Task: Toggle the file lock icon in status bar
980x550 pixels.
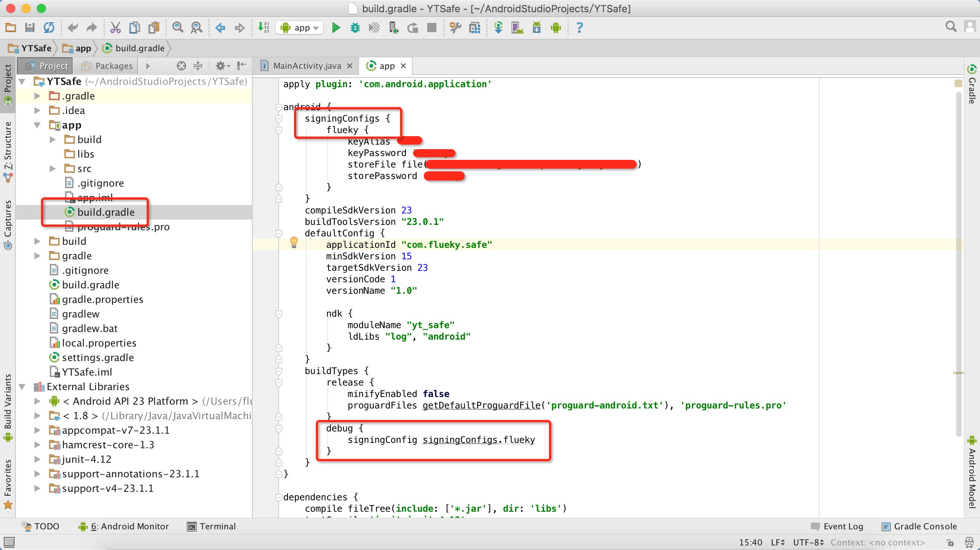Action: tap(950, 542)
